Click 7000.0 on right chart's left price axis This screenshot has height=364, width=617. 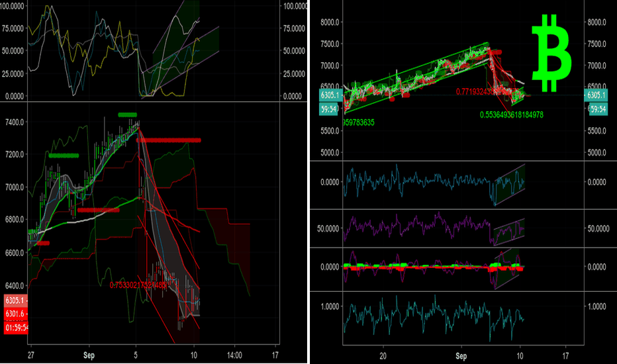click(x=330, y=66)
